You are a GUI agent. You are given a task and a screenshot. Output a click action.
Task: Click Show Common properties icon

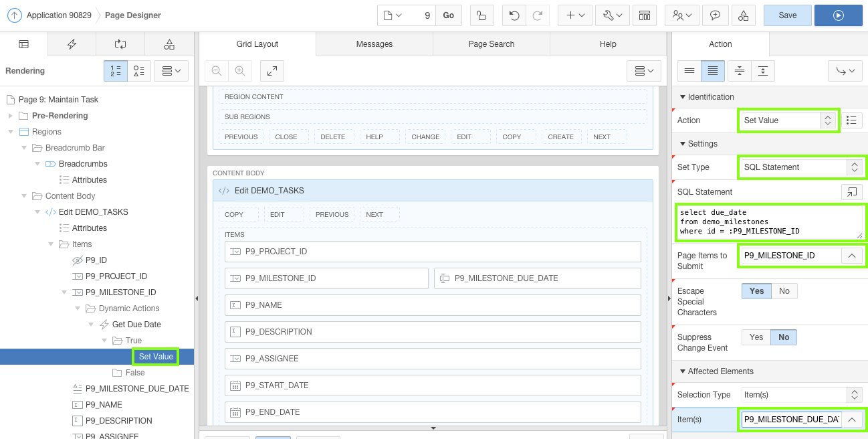[689, 71]
